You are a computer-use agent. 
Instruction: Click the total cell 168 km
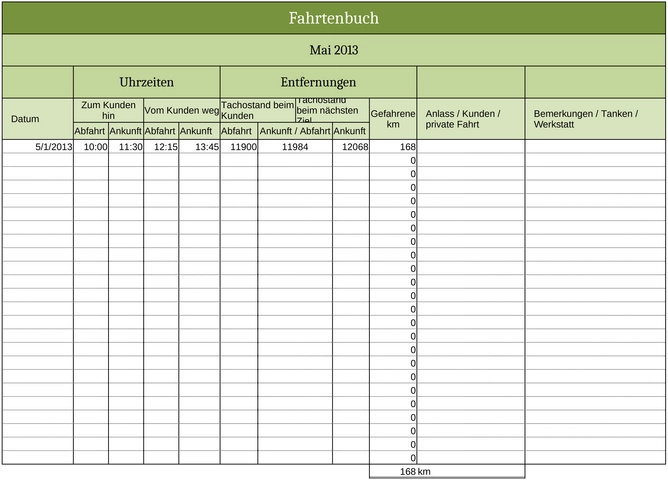447,471
